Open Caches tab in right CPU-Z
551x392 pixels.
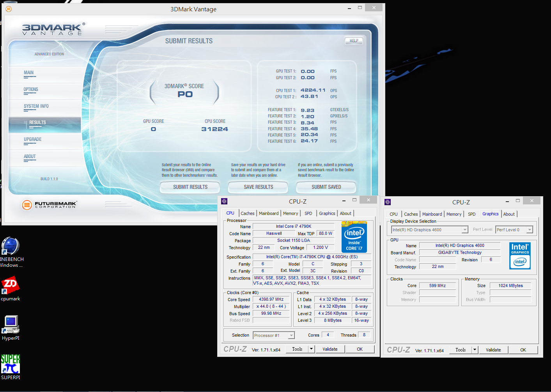tap(411, 214)
